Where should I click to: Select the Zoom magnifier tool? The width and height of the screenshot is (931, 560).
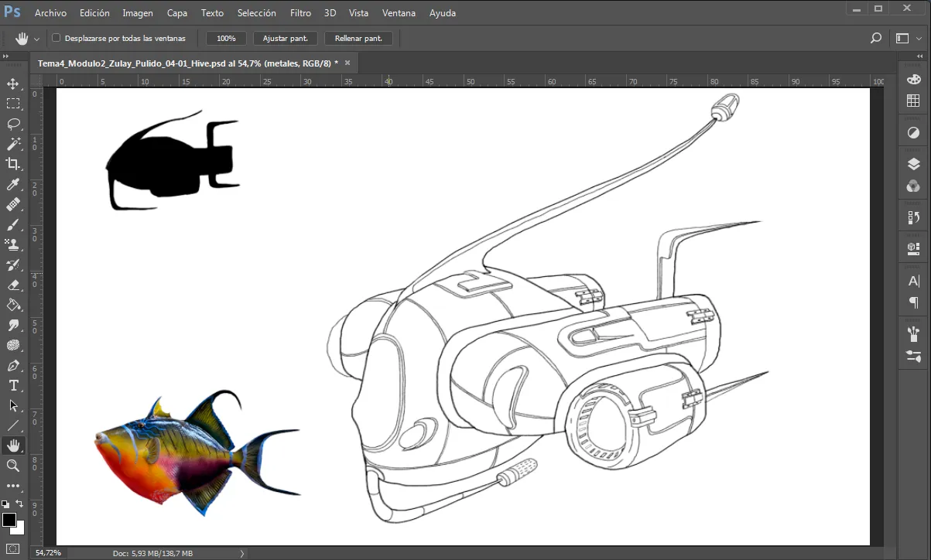click(x=13, y=466)
